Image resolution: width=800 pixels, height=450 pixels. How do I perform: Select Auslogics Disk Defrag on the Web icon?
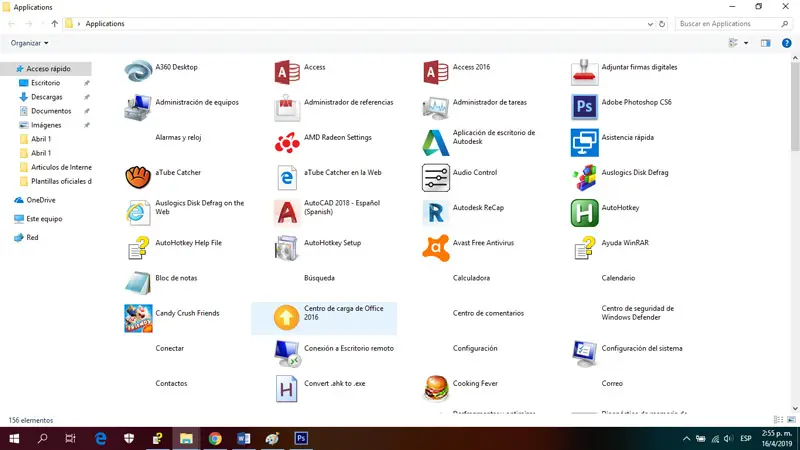pos(138,213)
